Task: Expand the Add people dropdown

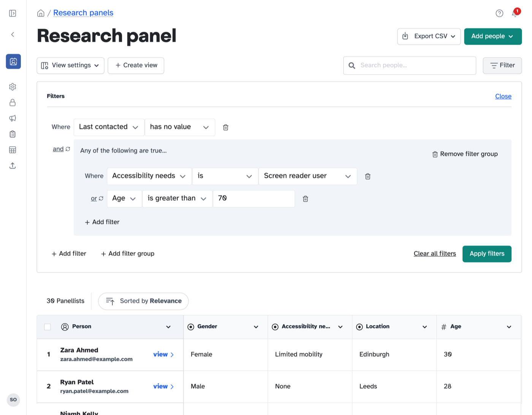Action: coord(493,36)
